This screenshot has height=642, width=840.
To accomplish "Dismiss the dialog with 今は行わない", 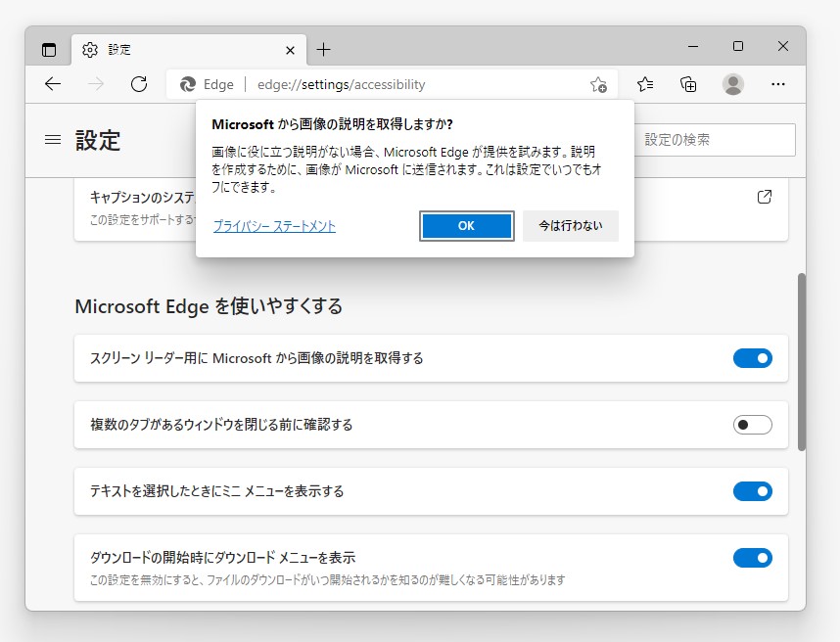I will click(x=571, y=226).
